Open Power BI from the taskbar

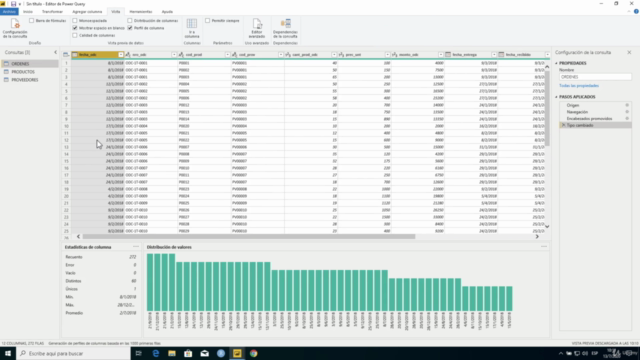[237, 353]
